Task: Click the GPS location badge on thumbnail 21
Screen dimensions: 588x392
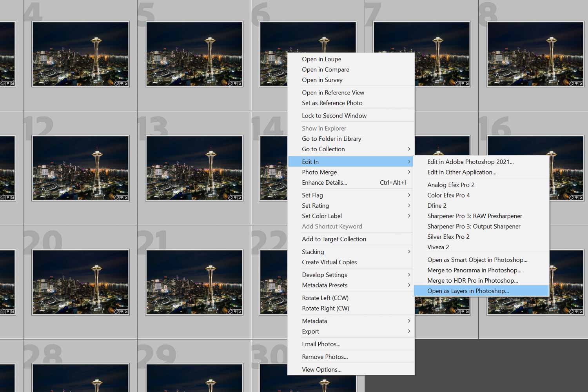Action: [x=235, y=312]
